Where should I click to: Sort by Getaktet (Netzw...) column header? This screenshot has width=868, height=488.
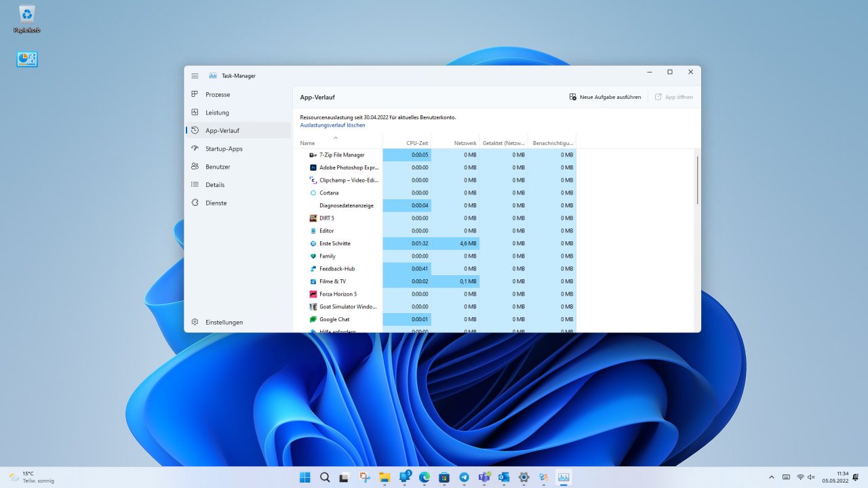pos(503,141)
